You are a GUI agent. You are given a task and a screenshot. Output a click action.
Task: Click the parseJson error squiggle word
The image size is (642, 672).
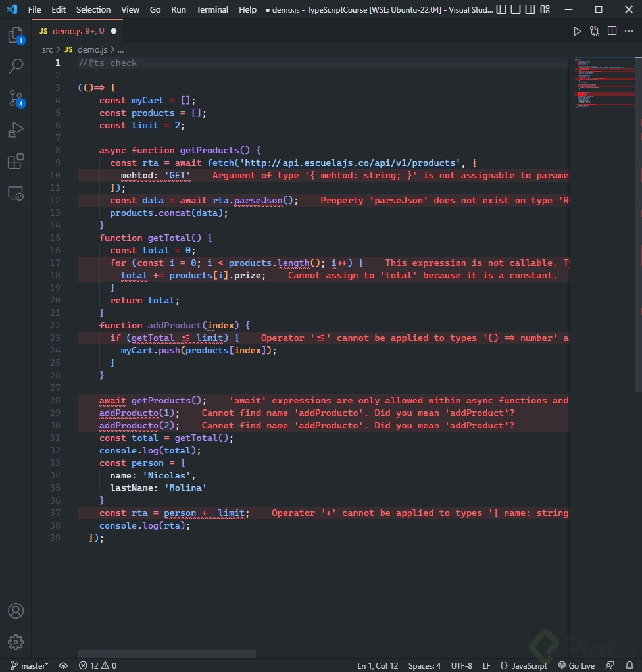point(259,201)
